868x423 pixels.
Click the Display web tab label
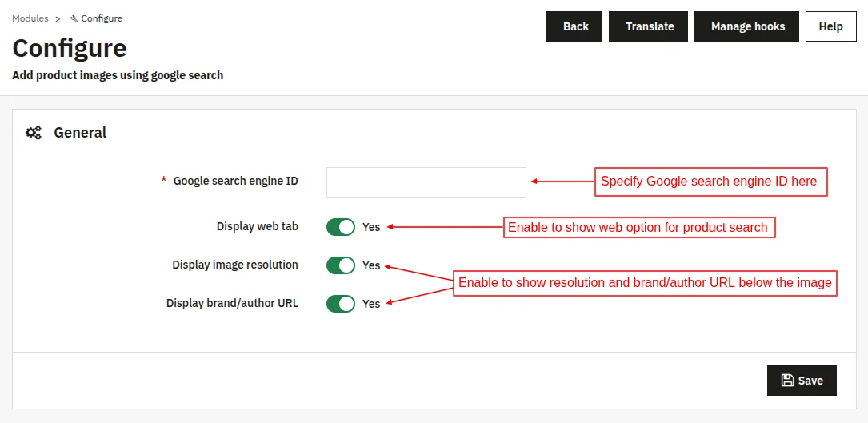coord(258,226)
